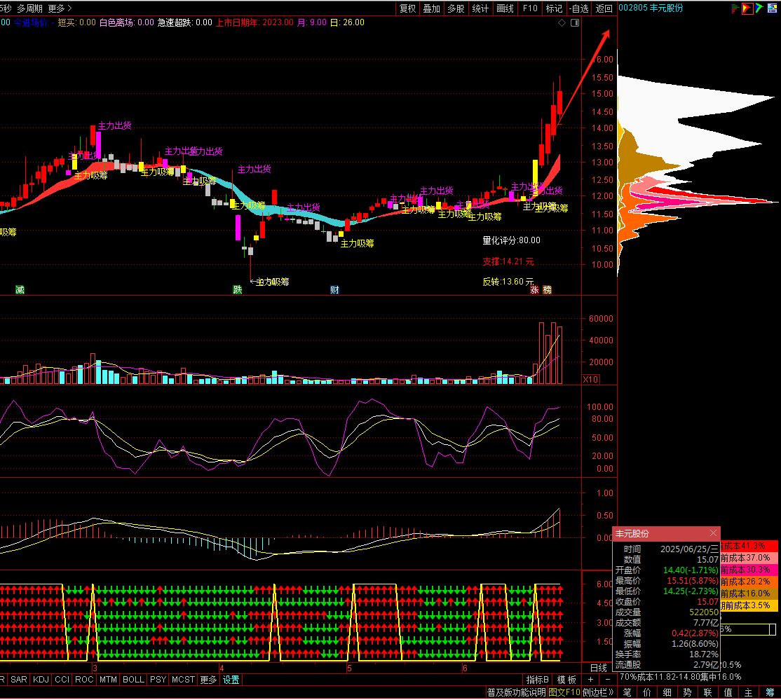The width and height of the screenshot is (781, 700).
Task: Switch to the 细 side tab
Action: point(667,692)
